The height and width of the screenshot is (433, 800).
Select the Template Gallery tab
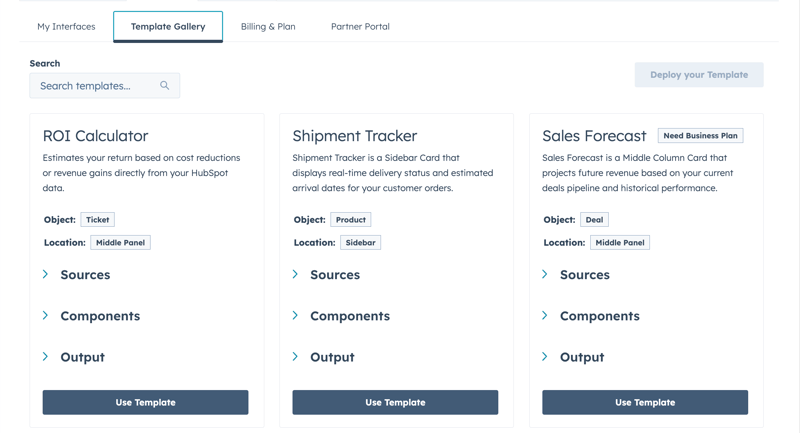(x=168, y=27)
